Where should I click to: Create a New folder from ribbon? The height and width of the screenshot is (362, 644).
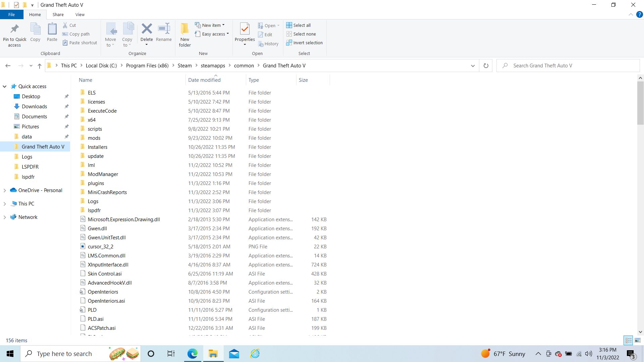[185, 35]
